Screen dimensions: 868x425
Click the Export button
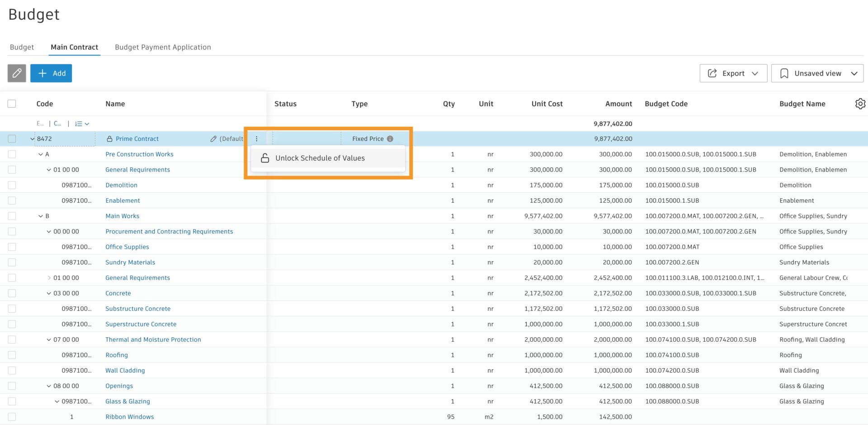coord(733,73)
